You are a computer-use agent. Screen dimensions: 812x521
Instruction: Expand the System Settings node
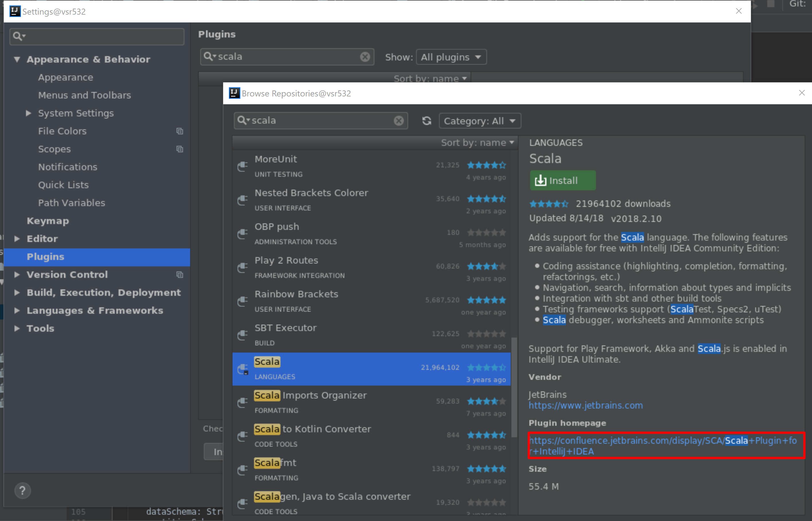(29, 113)
